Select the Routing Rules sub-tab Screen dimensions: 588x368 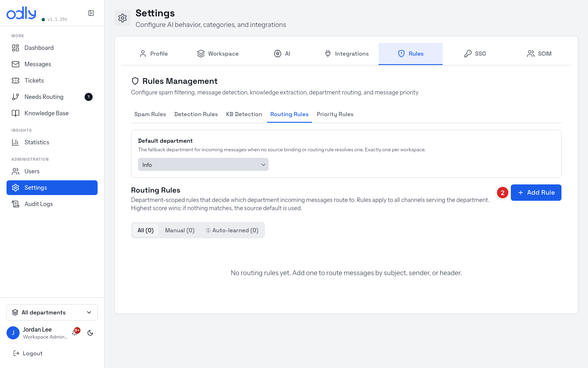tap(290, 114)
